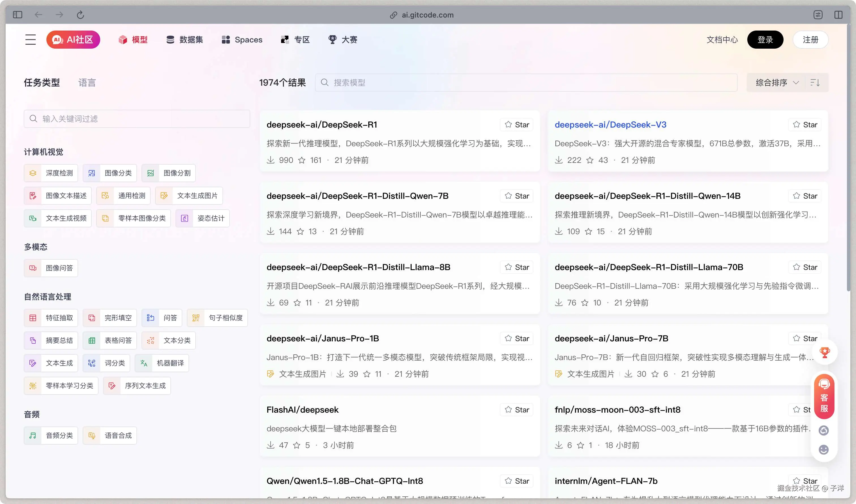Click the red 客服 customer service icon
Viewport: 856px width, 504px height.
(824, 397)
